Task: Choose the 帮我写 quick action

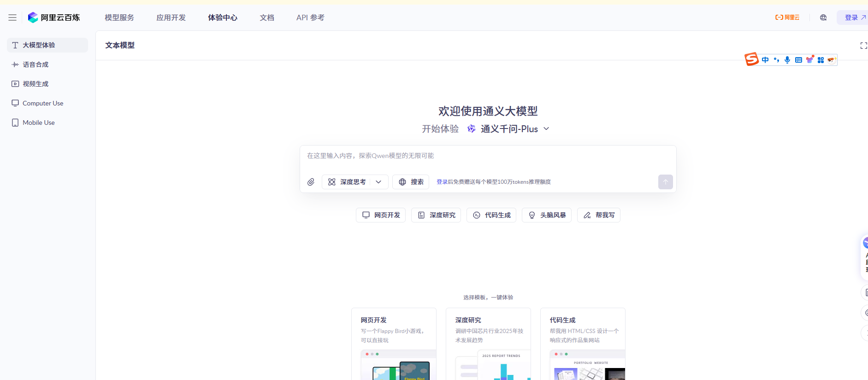Action: point(599,215)
